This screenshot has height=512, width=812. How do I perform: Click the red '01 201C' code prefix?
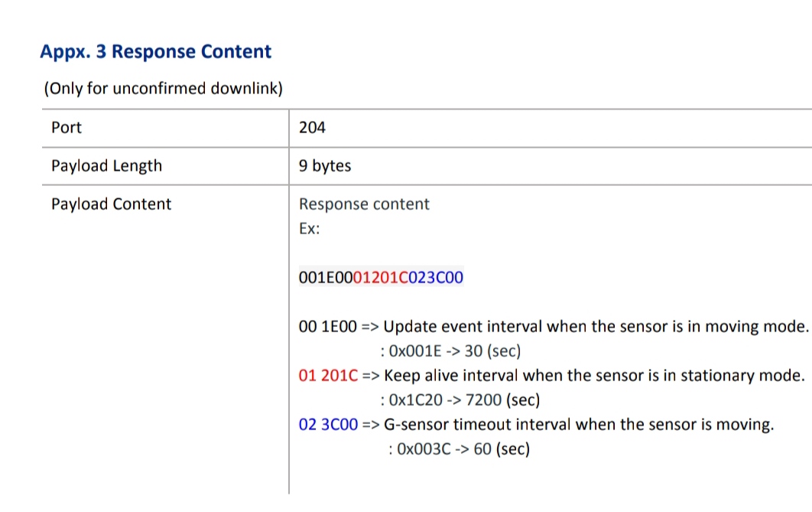[328, 376]
